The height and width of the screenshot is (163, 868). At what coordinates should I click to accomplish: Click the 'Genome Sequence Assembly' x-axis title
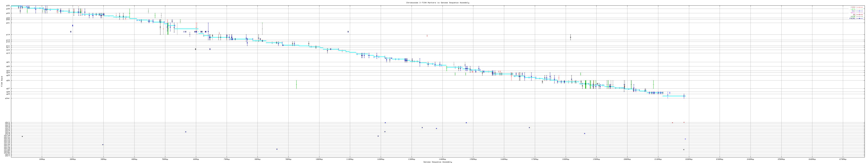click(437, 162)
